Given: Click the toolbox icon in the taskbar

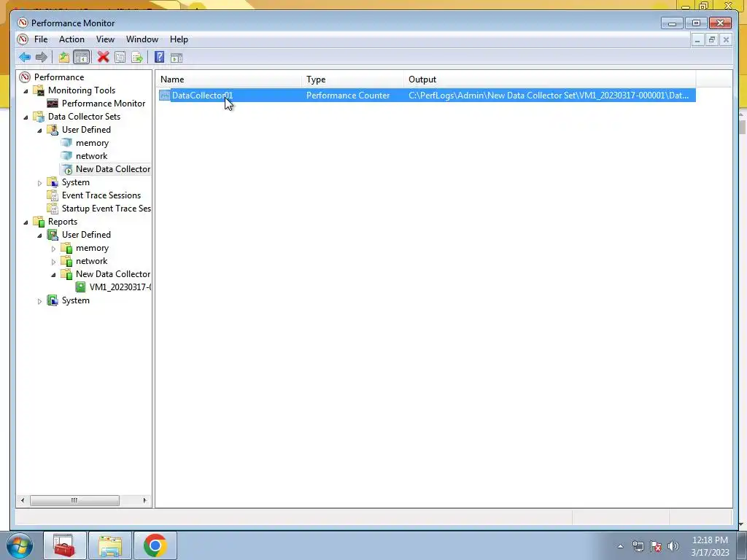Looking at the screenshot, I should tap(65, 545).
